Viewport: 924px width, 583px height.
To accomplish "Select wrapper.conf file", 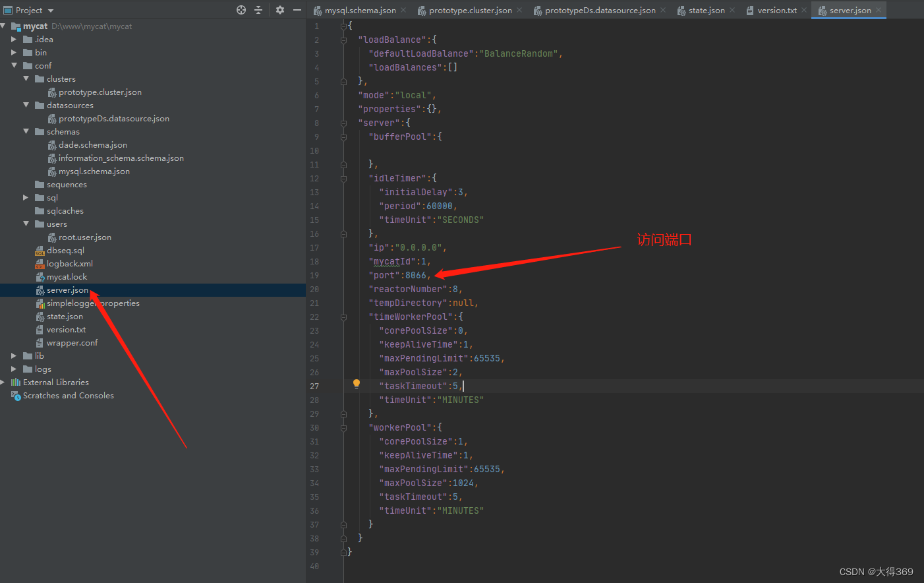I will click(x=72, y=343).
